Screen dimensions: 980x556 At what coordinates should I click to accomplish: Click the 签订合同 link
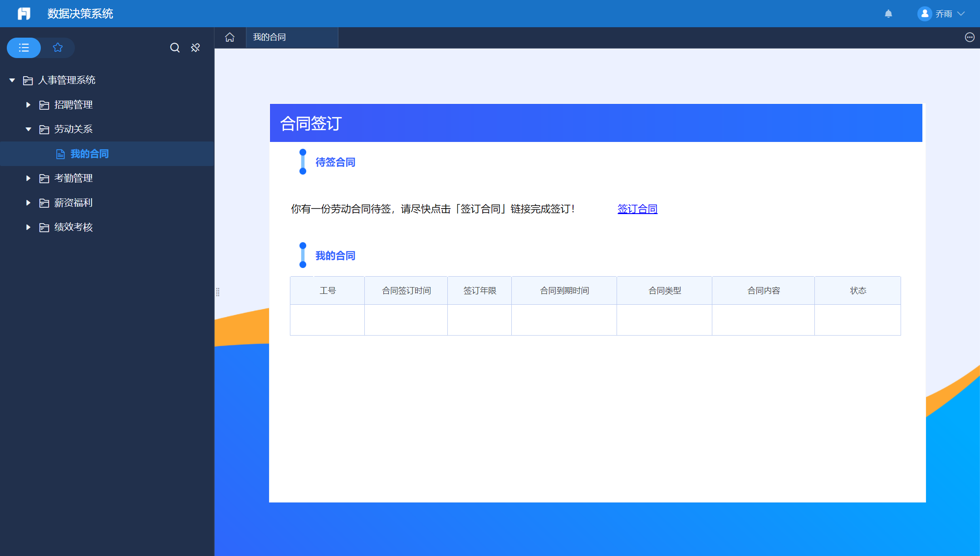[x=637, y=209]
